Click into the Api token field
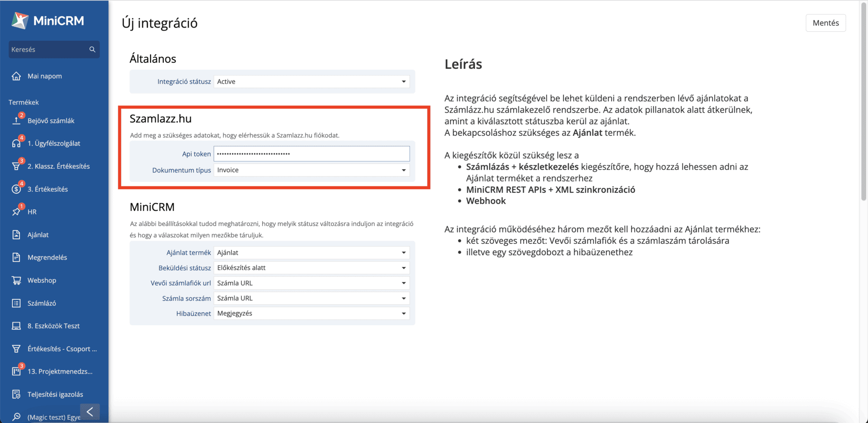The height and width of the screenshot is (423, 868). [x=311, y=154]
